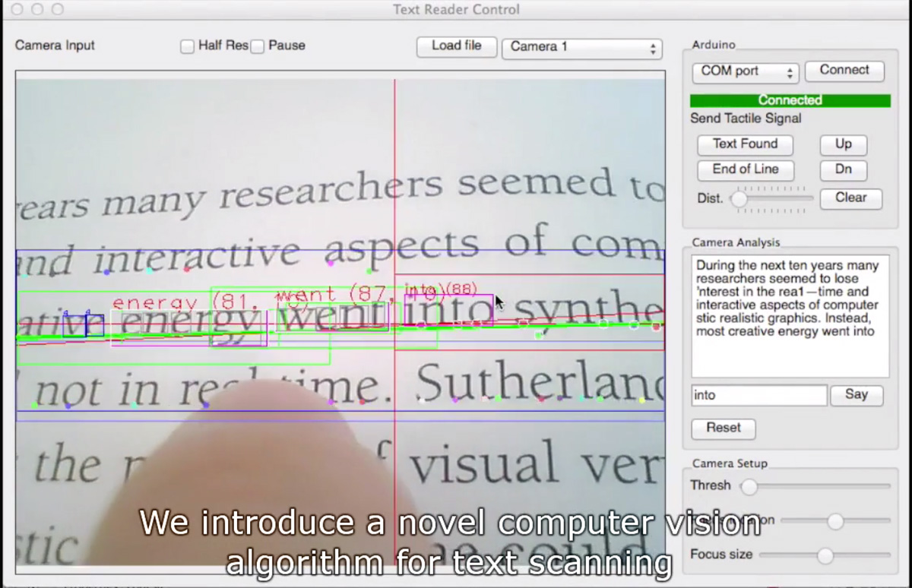Click the red macOS close window button

coord(17,10)
